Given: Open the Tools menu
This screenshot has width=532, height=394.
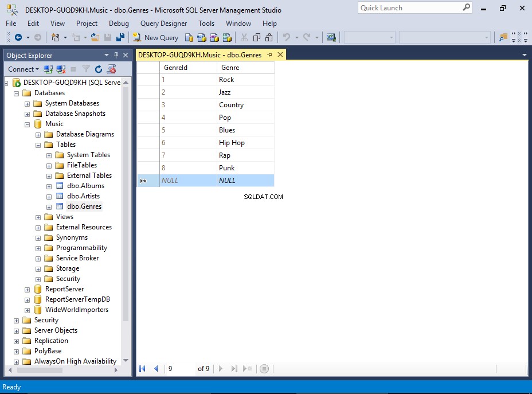Looking at the screenshot, I should pyautogui.click(x=206, y=24).
